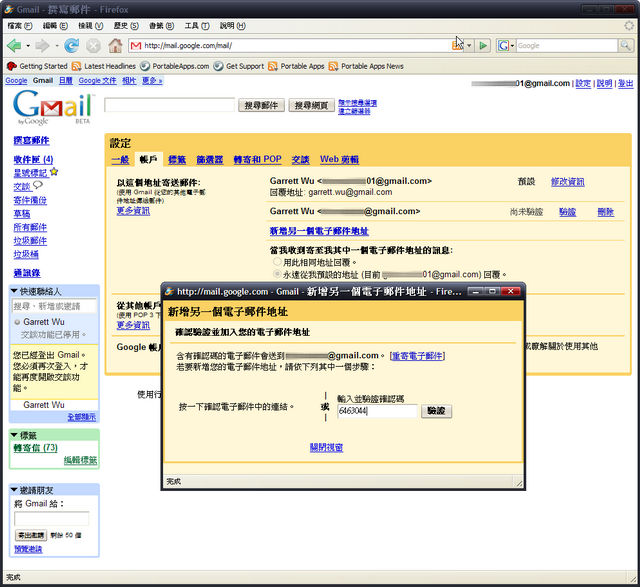
Task: Open the 通訊錄 contacts link
Action: coord(27,273)
